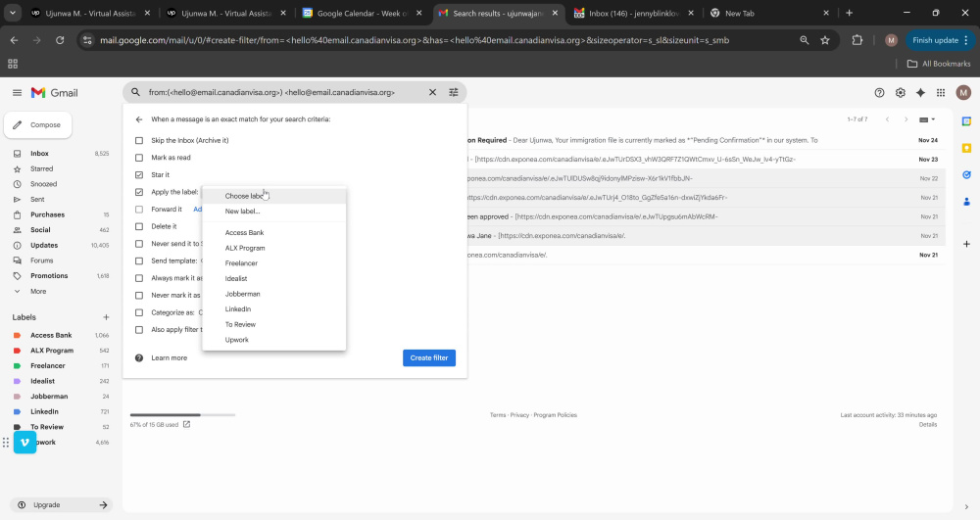
Task: Open Google account avatar in Gmail header
Action: 963,92
